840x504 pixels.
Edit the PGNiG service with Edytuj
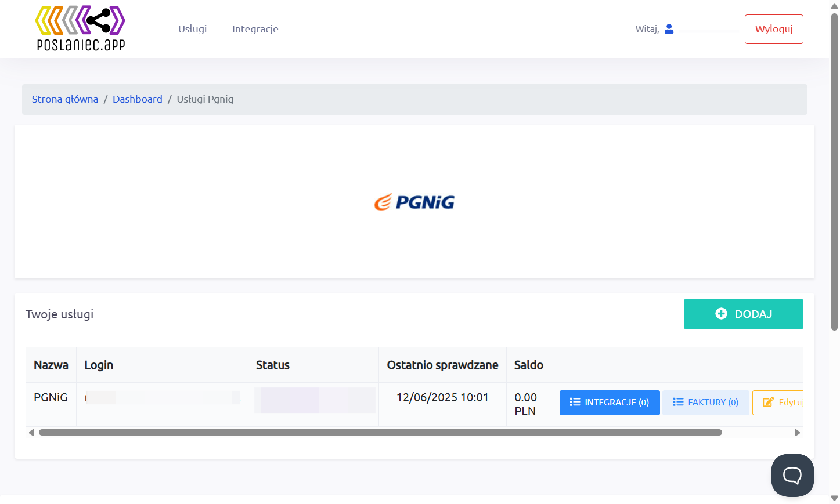[x=778, y=403]
